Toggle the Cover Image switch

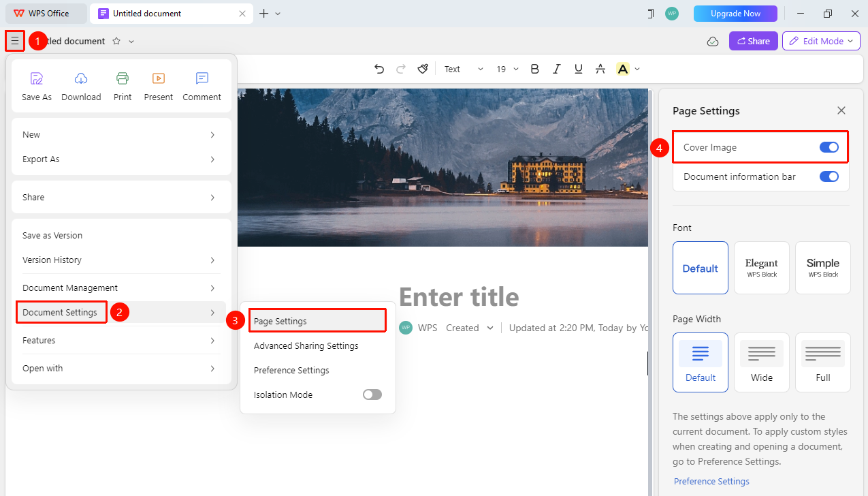tap(829, 147)
